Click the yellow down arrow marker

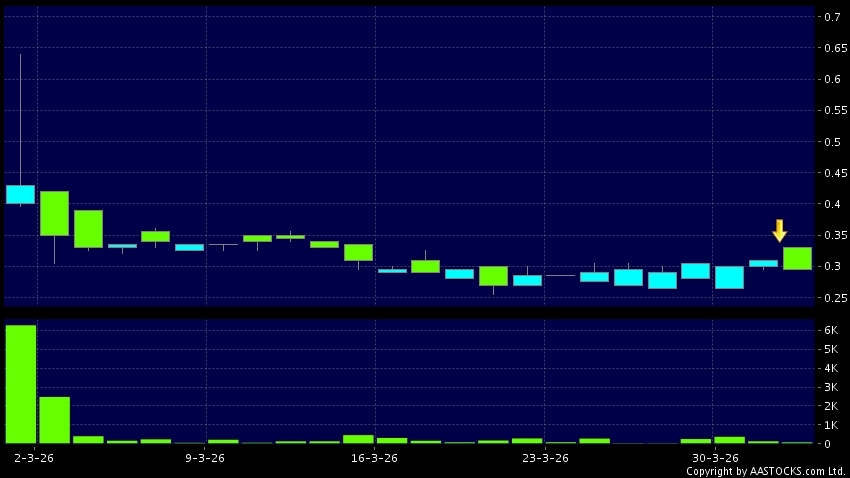click(780, 231)
